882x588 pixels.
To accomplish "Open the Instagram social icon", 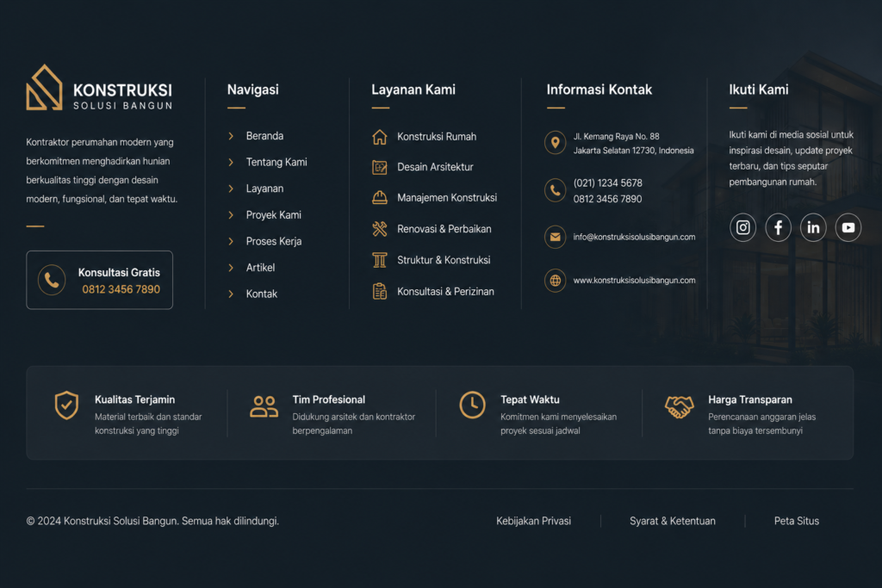I will tap(742, 227).
